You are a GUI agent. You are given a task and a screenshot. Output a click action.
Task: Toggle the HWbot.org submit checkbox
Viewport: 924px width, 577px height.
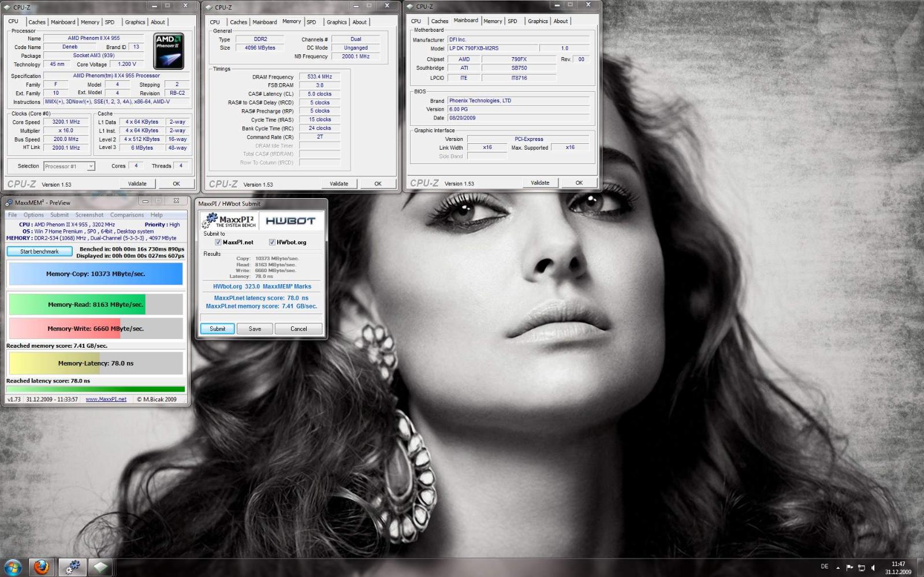[x=272, y=243]
